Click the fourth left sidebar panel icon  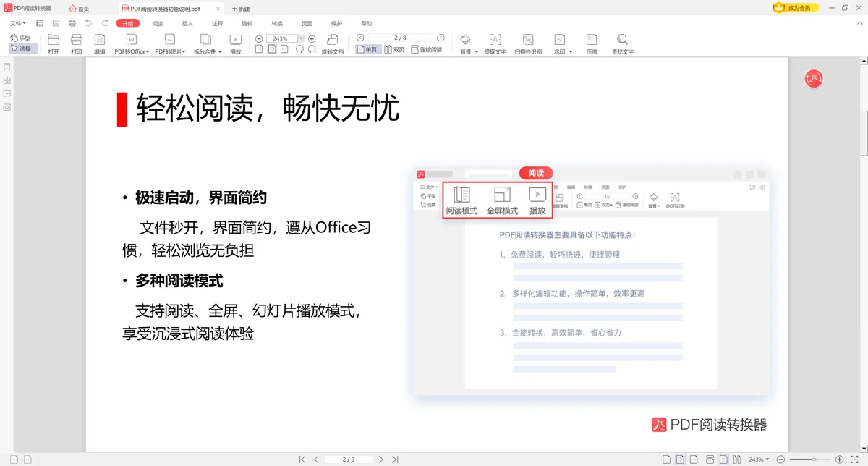(7, 107)
